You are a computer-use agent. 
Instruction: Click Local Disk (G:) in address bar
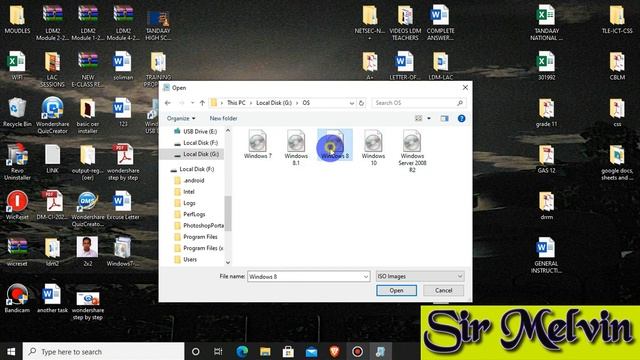coord(274,103)
